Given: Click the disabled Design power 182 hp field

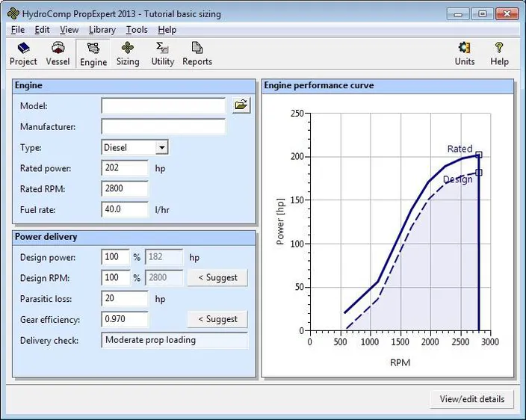Looking at the screenshot, I should click(x=164, y=257).
